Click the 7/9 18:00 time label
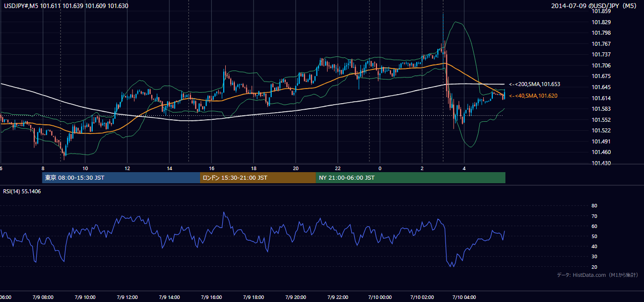The height and width of the screenshot is (302, 644). click(x=253, y=297)
